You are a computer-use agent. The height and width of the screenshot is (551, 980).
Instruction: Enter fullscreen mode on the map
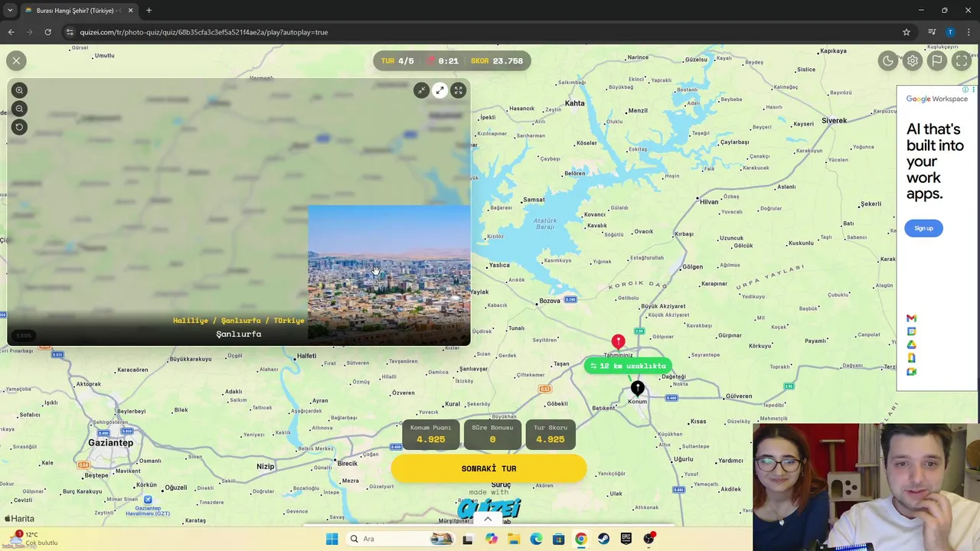pyautogui.click(x=962, y=60)
